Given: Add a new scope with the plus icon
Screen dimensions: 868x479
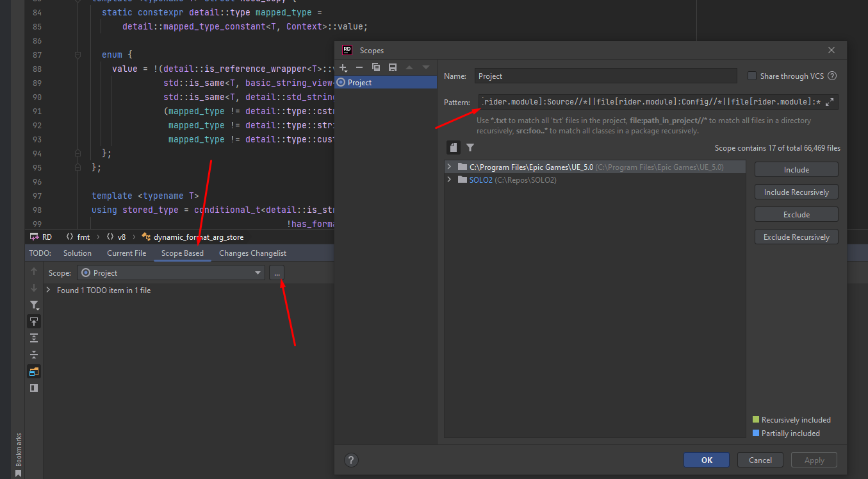Looking at the screenshot, I should click(343, 67).
